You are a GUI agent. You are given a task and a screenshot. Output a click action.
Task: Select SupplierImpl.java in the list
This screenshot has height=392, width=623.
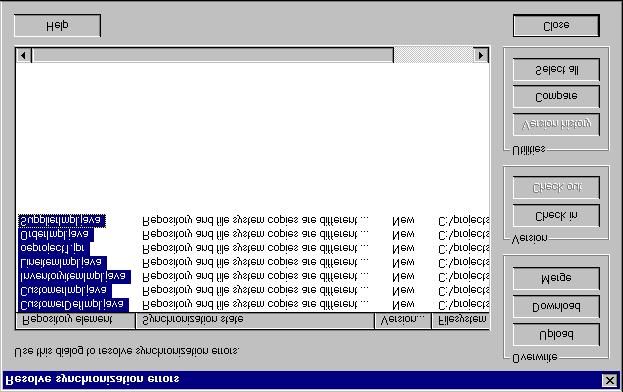pos(62,220)
